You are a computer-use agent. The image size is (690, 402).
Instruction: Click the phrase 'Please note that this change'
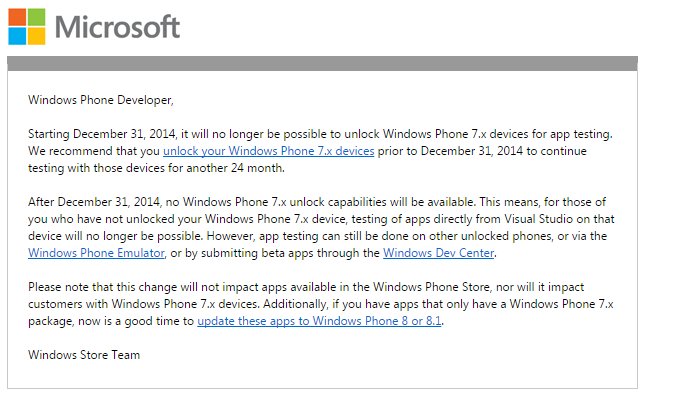tap(103, 287)
